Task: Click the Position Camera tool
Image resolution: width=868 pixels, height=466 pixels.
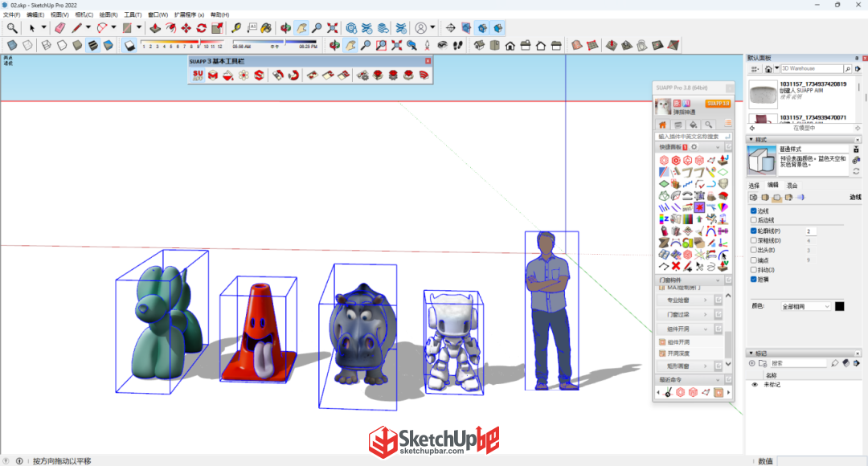Action: pyautogui.click(x=427, y=45)
